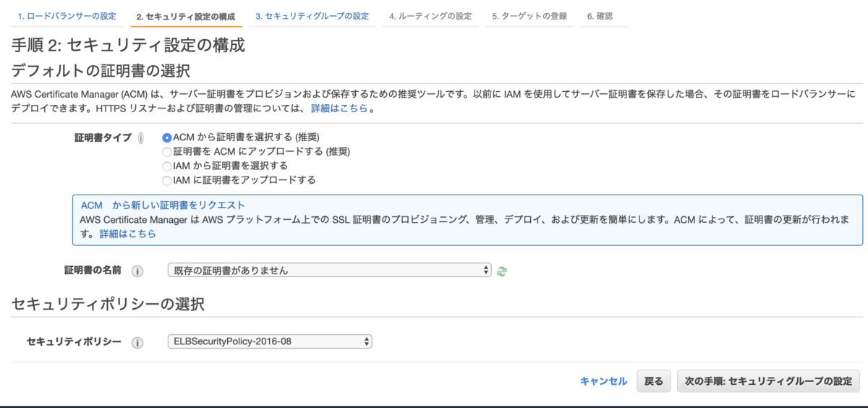Open 詳細はこちら link inside ACM info box
868x408 pixels.
pyautogui.click(x=128, y=234)
